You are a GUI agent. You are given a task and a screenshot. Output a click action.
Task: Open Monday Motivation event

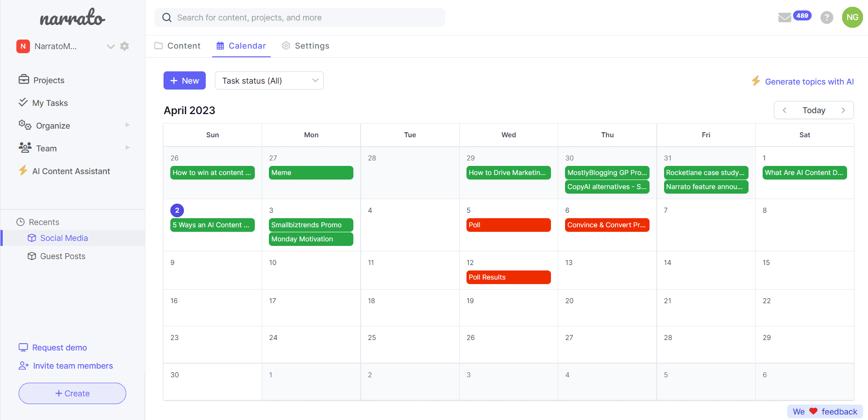[x=311, y=239]
